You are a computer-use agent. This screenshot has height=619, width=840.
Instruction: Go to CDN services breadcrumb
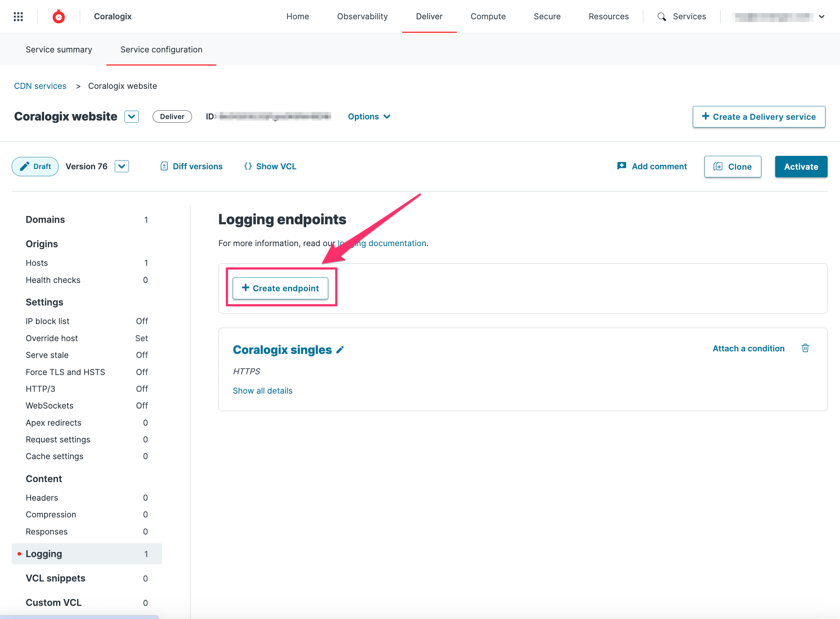tap(40, 86)
